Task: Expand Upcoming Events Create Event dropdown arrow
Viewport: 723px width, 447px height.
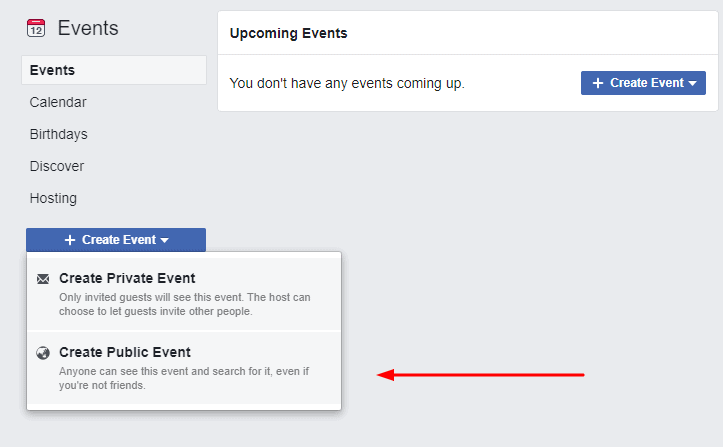Action: click(692, 83)
